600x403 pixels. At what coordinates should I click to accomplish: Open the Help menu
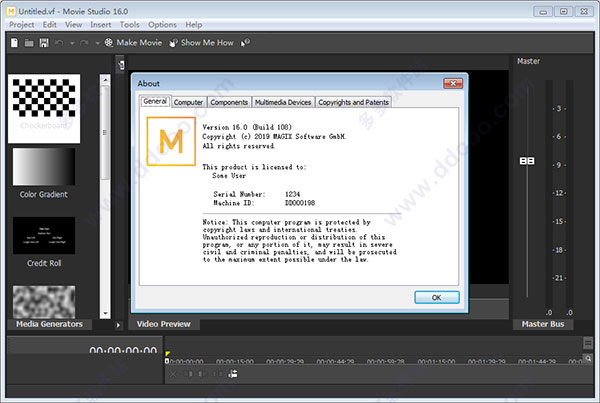tap(194, 25)
